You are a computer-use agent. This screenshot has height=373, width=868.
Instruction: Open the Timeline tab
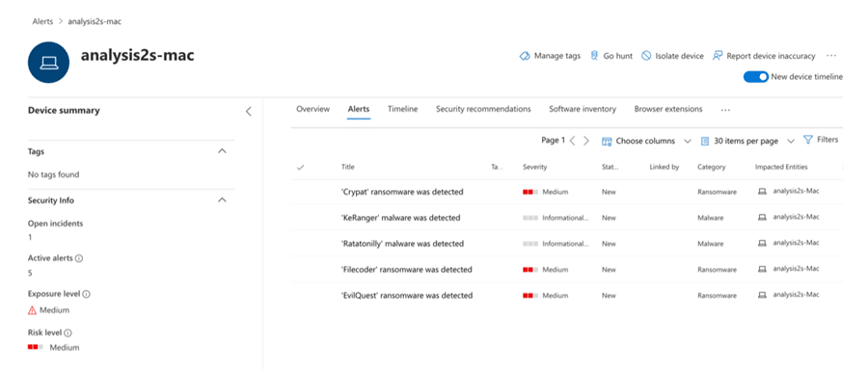[x=402, y=109]
